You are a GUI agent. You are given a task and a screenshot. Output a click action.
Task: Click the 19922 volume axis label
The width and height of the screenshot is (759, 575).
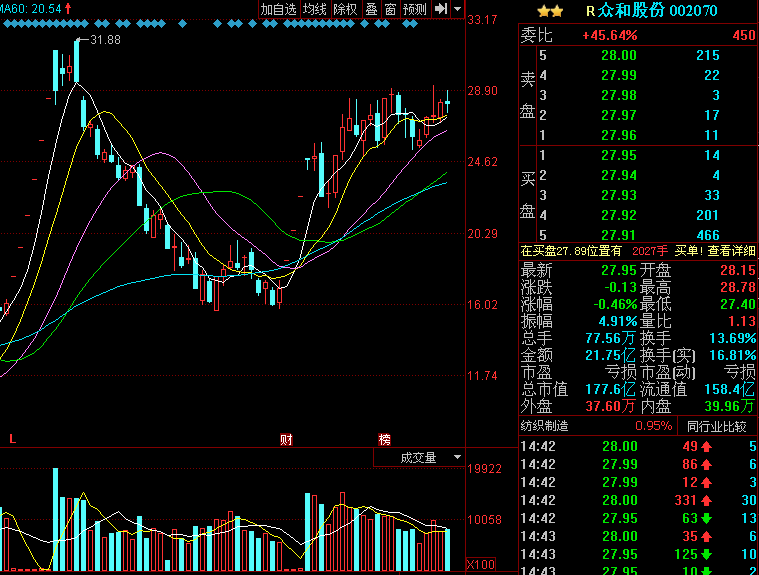[484, 469]
